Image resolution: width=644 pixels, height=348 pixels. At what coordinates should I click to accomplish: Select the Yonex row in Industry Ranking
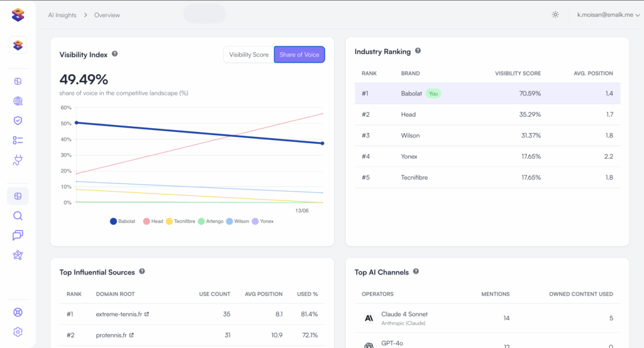487,156
